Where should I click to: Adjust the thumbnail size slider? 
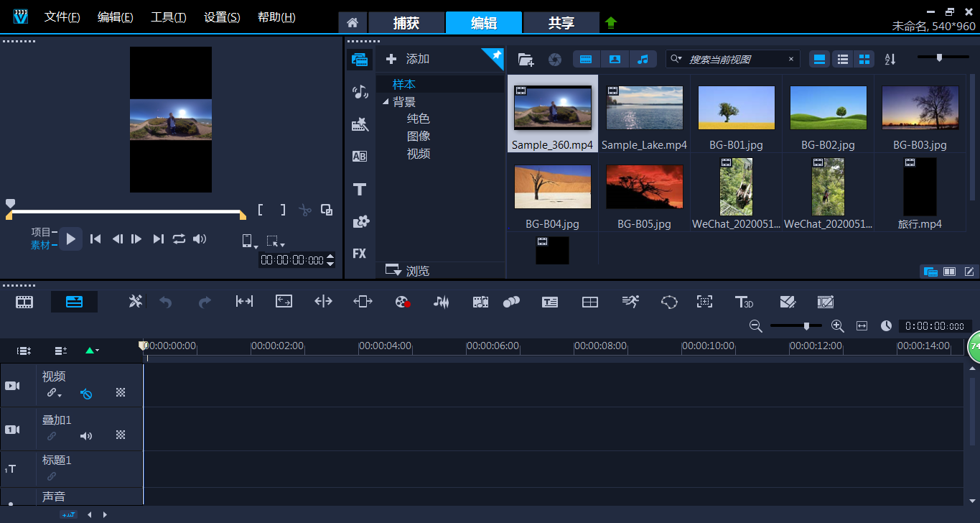pos(939,57)
